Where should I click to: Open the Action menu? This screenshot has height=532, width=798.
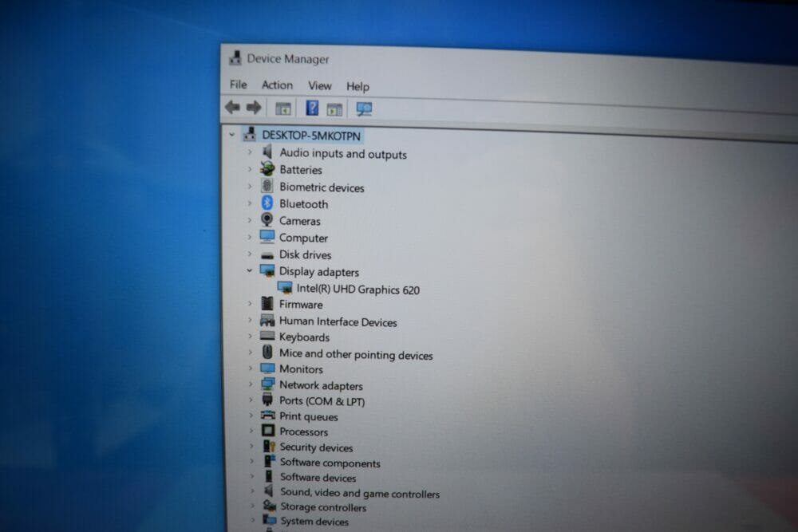[x=277, y=85]
